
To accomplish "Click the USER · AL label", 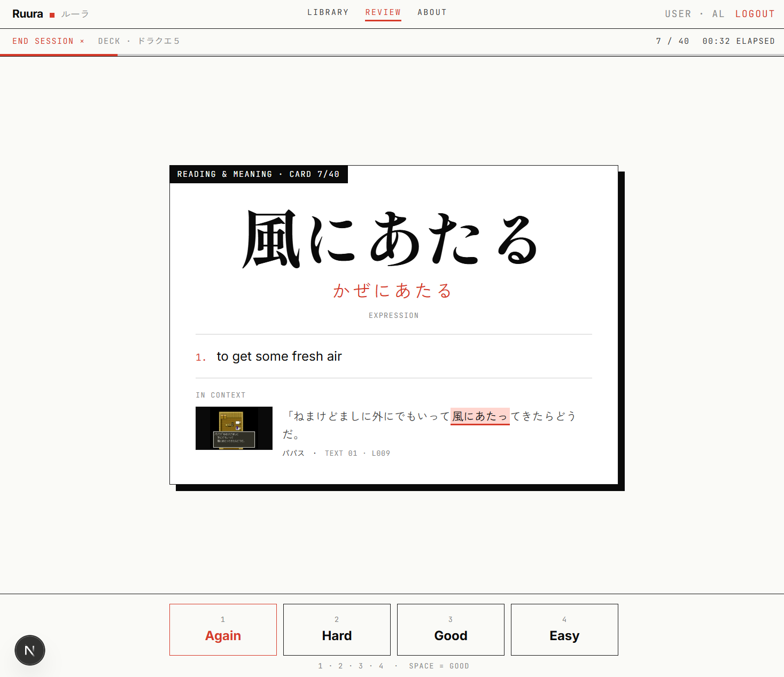I will click(x=694, y=14).
